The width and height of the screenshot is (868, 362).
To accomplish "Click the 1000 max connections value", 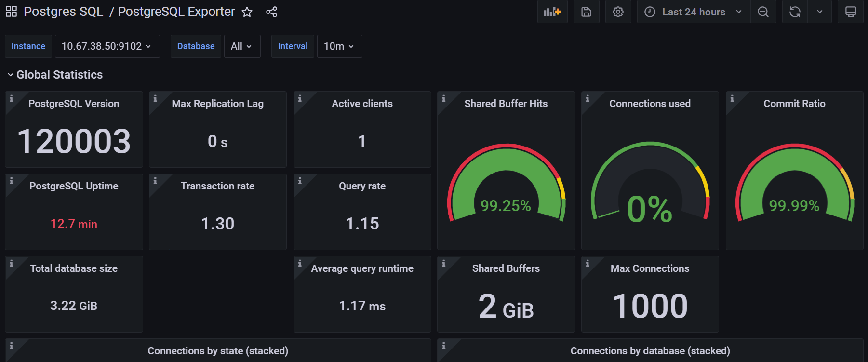I will point(650,306).
